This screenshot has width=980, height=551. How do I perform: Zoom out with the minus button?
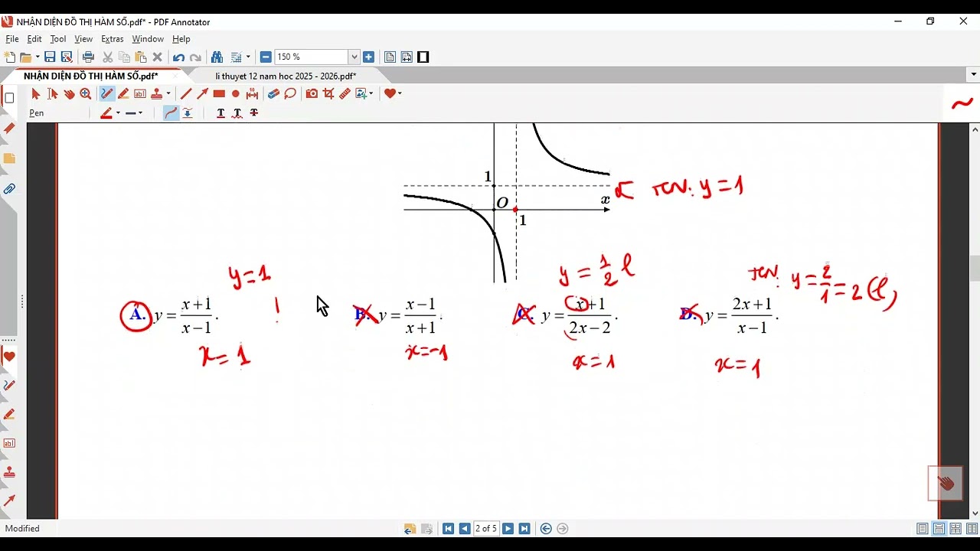[266, 57]
